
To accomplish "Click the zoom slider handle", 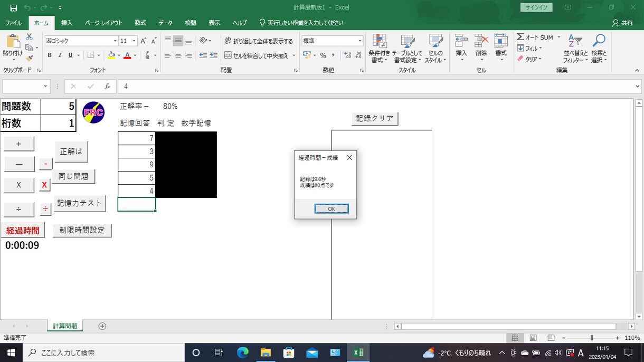I will coord(592,338).
